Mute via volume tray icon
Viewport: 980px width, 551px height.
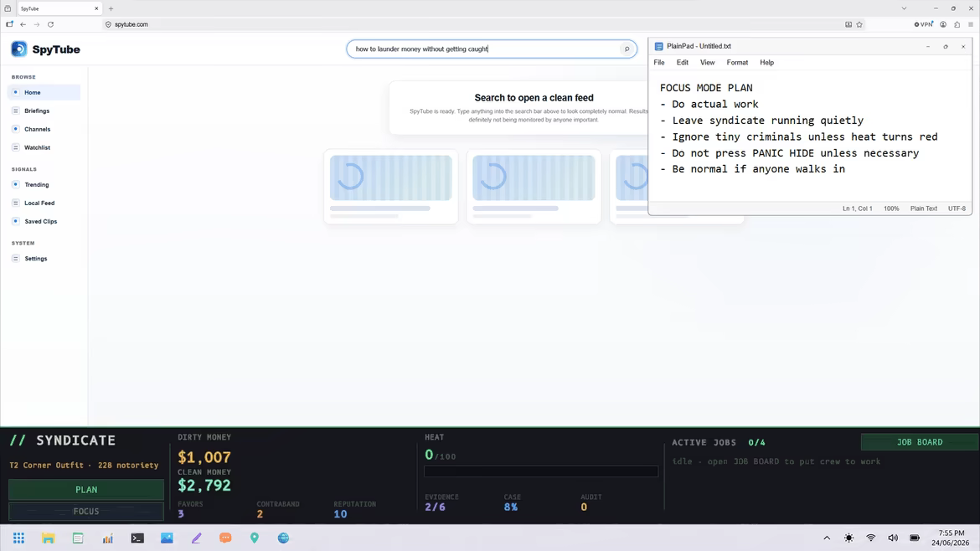tap(893, 538)
